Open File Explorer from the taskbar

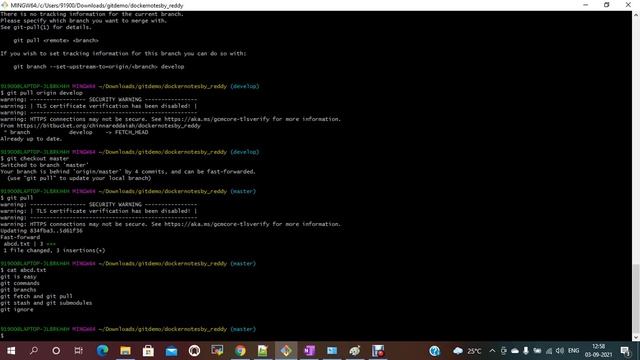(125, 351)
